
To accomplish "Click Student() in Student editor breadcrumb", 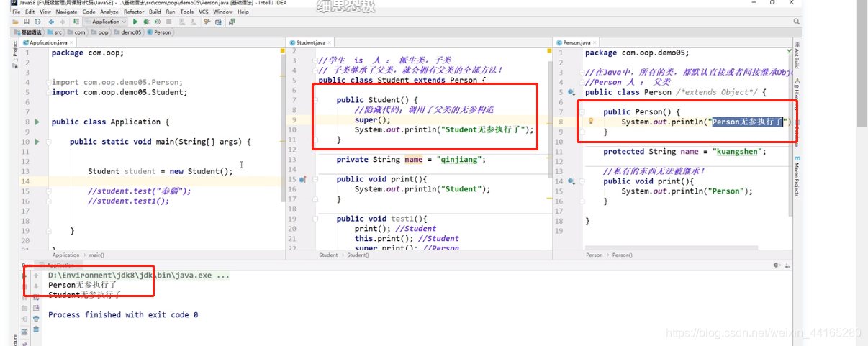I will 358,255.
